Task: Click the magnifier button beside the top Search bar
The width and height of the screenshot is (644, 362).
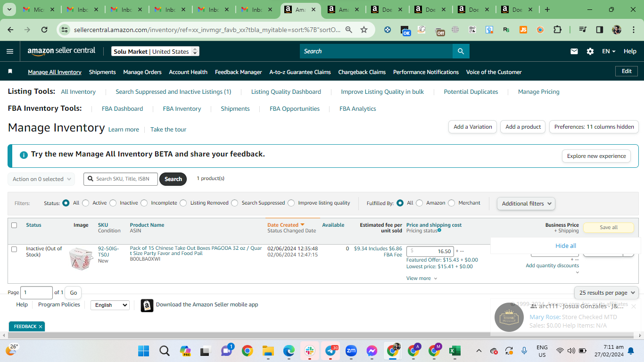Action: [x=461, y=51]
